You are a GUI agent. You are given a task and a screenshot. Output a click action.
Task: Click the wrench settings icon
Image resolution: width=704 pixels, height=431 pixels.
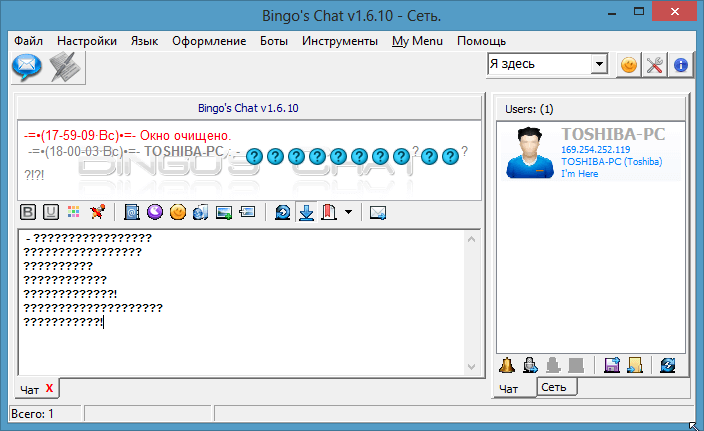[655, 65]
